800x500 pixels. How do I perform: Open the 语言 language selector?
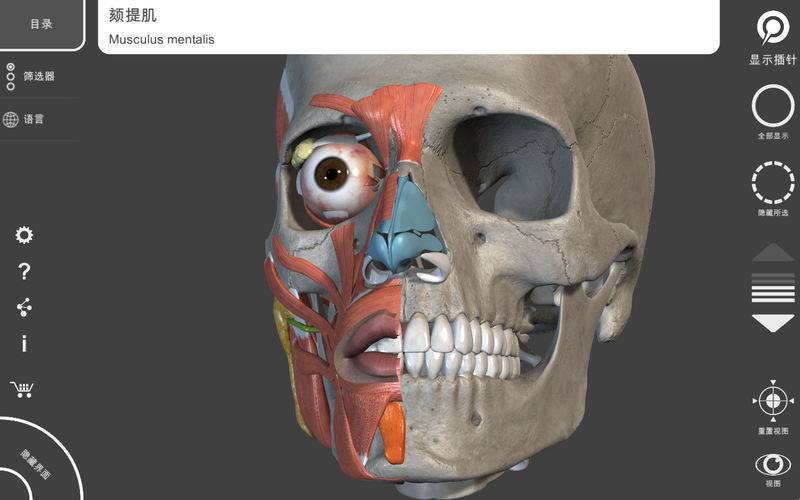(x=24, y=119)
